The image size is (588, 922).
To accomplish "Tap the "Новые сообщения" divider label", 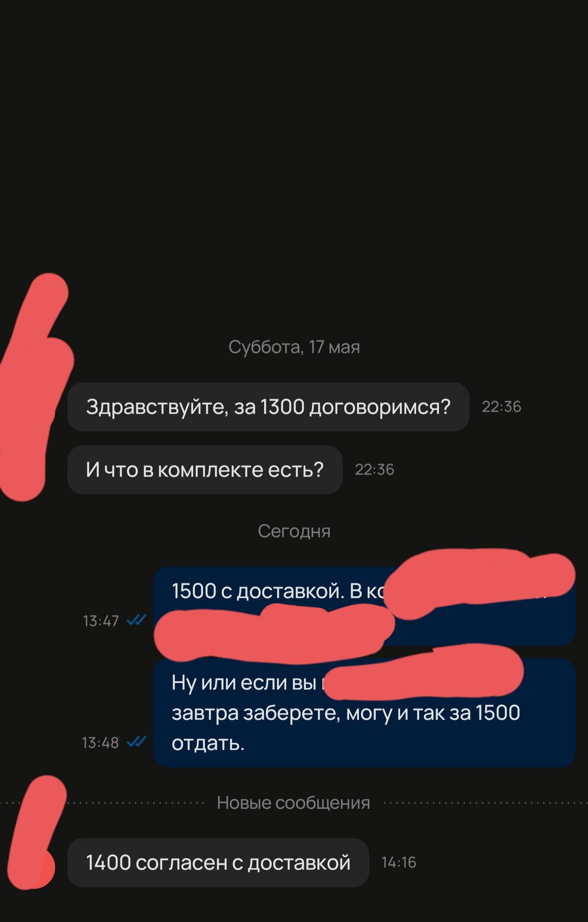I will pos(294,803).
